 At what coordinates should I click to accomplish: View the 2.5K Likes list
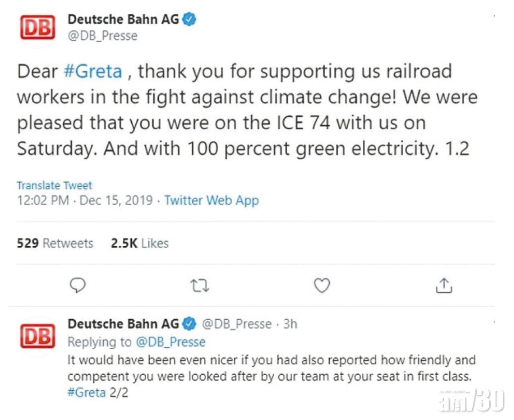pos(139,243)
